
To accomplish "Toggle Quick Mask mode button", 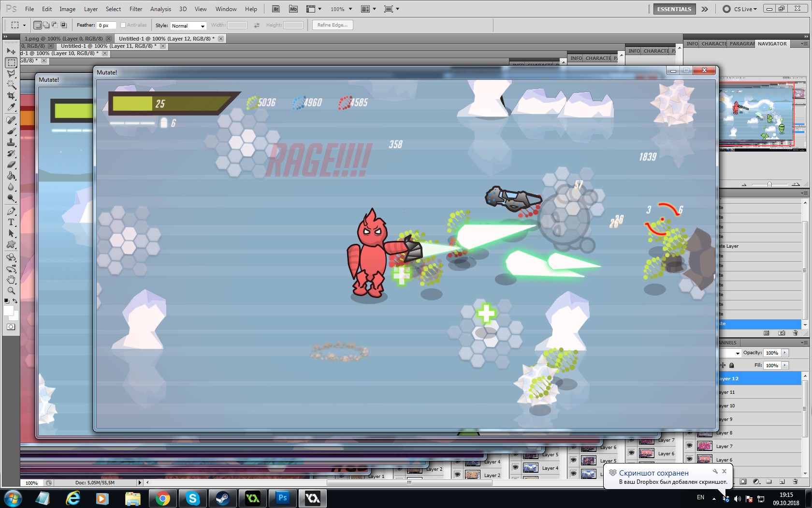I will click(11, 327).
